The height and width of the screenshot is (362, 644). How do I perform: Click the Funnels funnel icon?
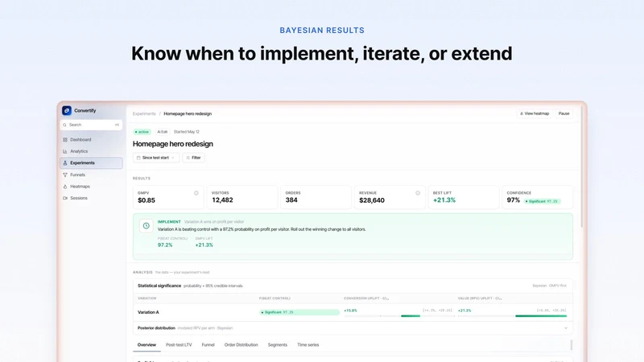[65, 175]
